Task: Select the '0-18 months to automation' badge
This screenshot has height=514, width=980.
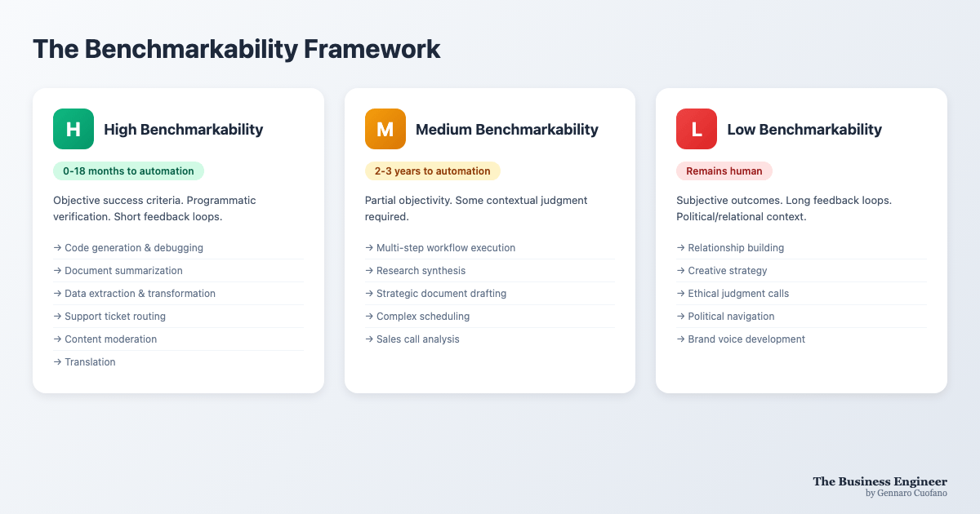Action: point(128,171)
